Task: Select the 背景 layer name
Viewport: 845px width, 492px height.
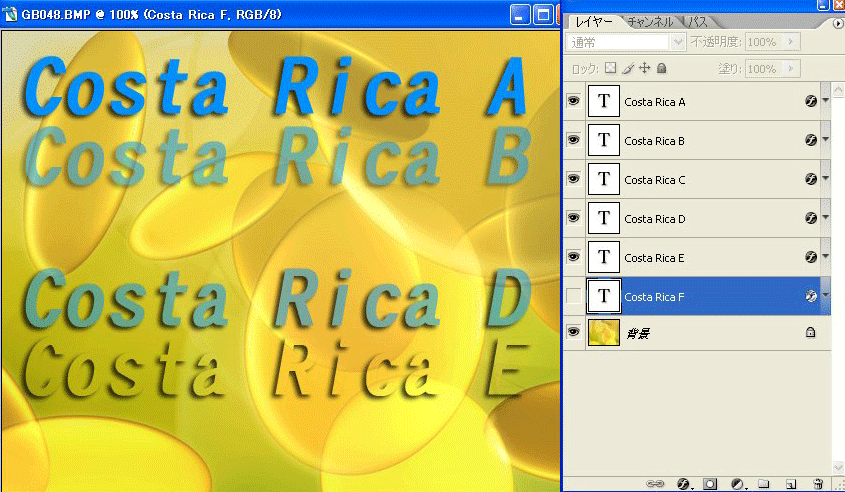Action: click(638, 334)
